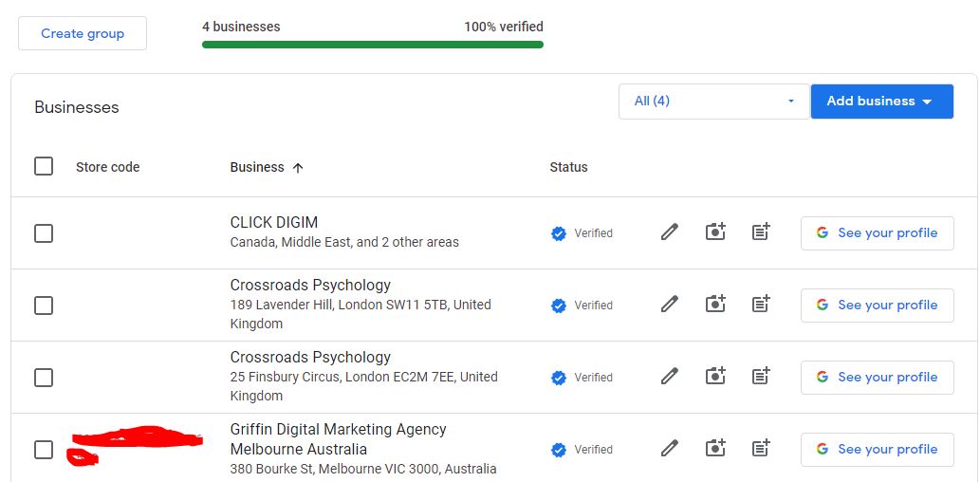Image resolution: width=980 pixels, height=482 pixels.
Task: Click the edit pencil icon for CLICK DIGIM
Action: point(670,232)
